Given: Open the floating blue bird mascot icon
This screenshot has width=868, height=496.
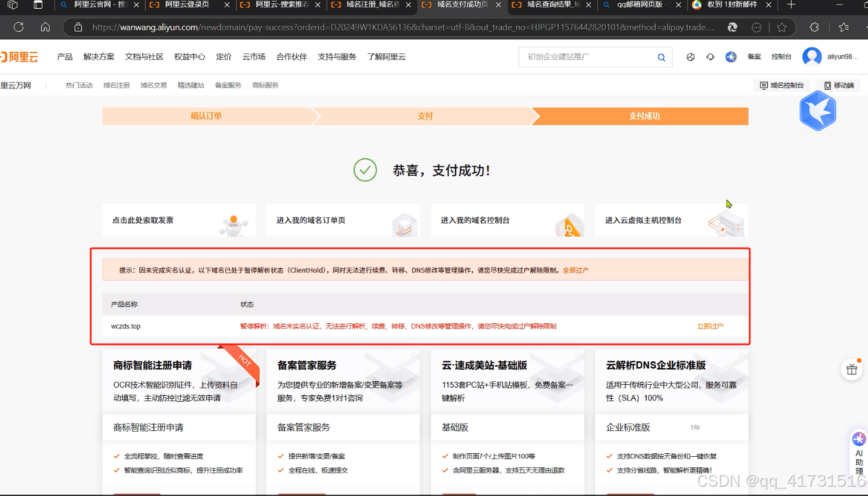Looking at the screenshot, I should coord(818,111).
